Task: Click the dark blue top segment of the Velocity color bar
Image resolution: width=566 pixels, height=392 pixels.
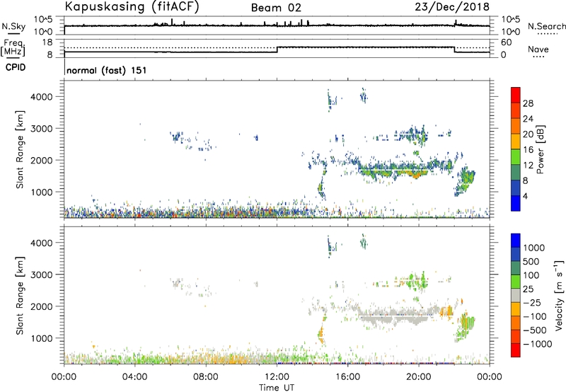Action: (x=516, y=241)
